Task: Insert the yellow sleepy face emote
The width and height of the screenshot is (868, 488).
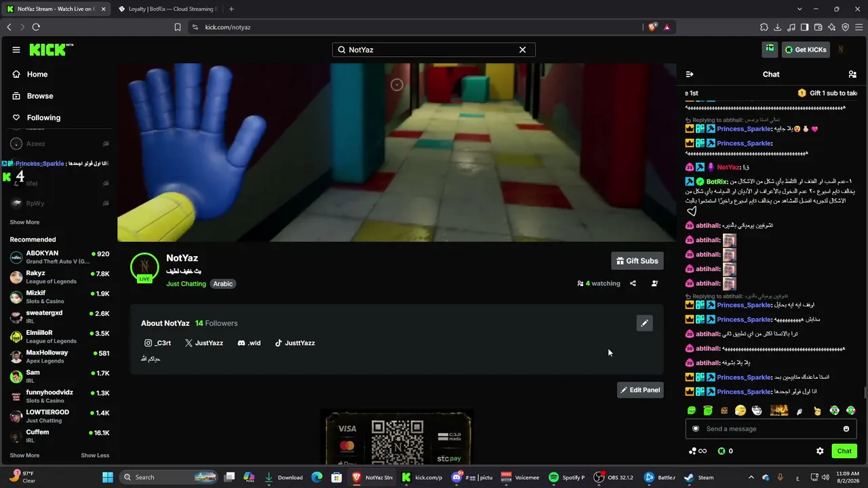Action: [741, 410]
